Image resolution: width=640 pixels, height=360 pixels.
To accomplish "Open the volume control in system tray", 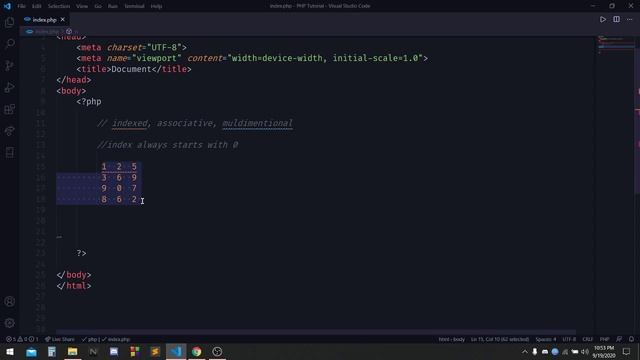I will [585, 351].
